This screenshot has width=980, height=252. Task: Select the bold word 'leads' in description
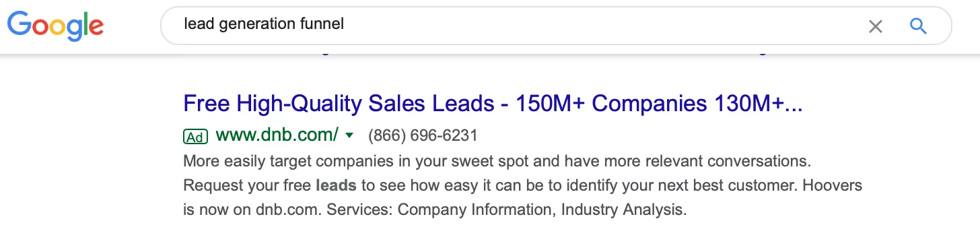[x=336, y=185]
